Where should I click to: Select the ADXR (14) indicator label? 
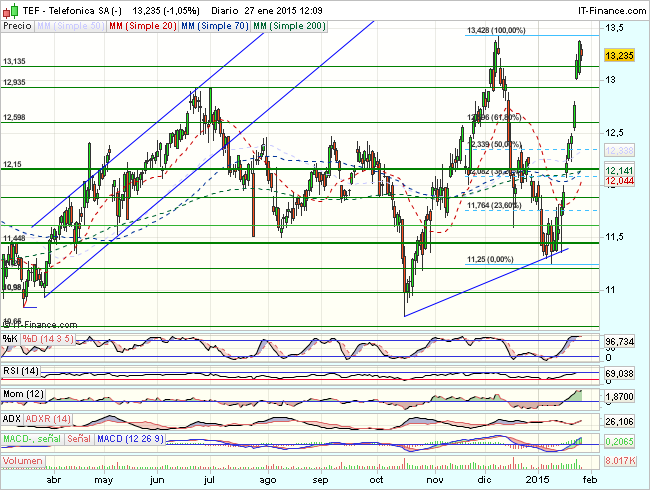(x=50, y=417)
